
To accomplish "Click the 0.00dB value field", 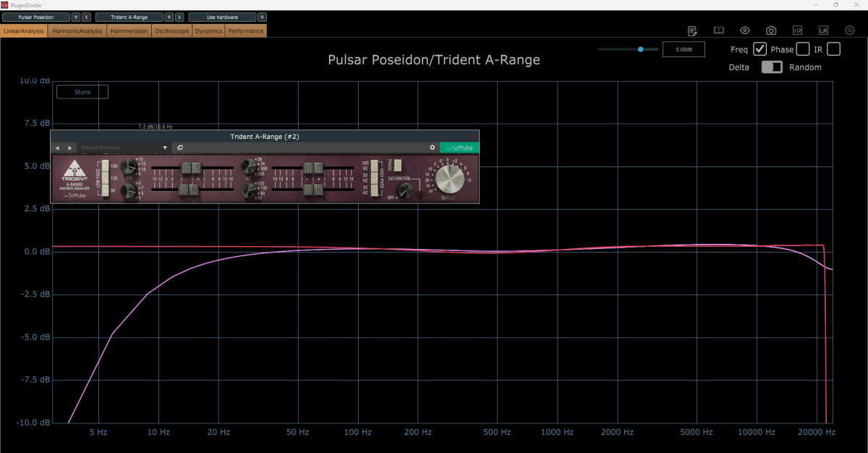I will coord(684,50).
